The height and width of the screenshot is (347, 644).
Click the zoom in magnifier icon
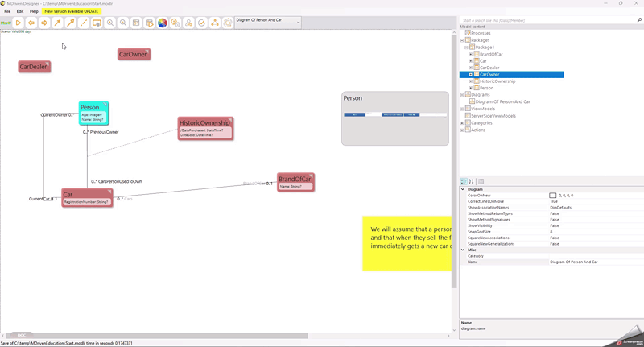(109, 23)
